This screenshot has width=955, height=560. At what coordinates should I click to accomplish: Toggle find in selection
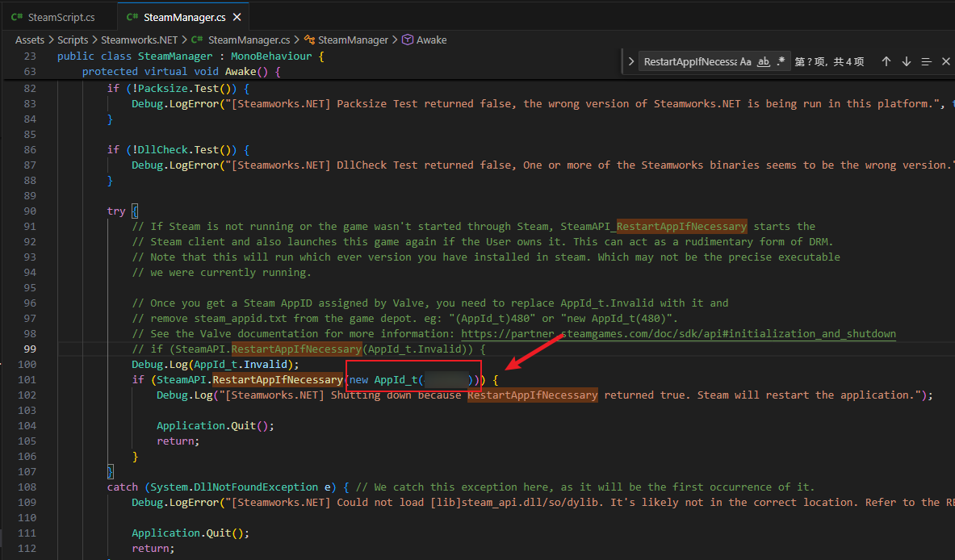pos(927,61)
